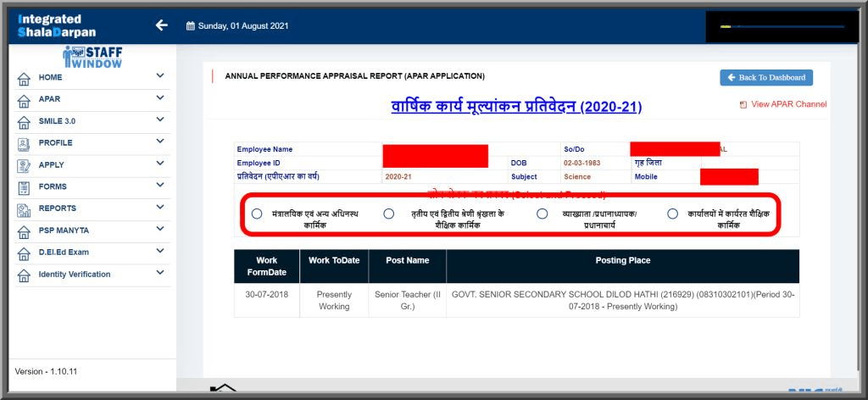Click the DOB value 02-03-1983
Viewport: 868px width, 400px height.
point(581,164)
